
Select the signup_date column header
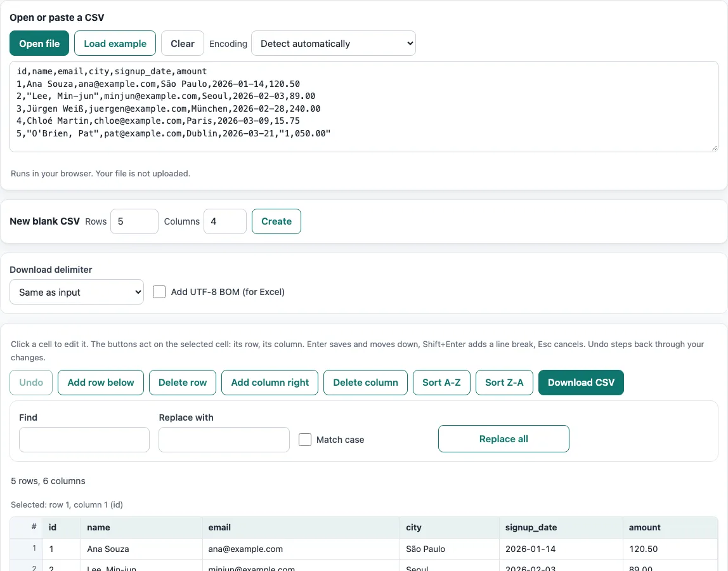[561, 527]
